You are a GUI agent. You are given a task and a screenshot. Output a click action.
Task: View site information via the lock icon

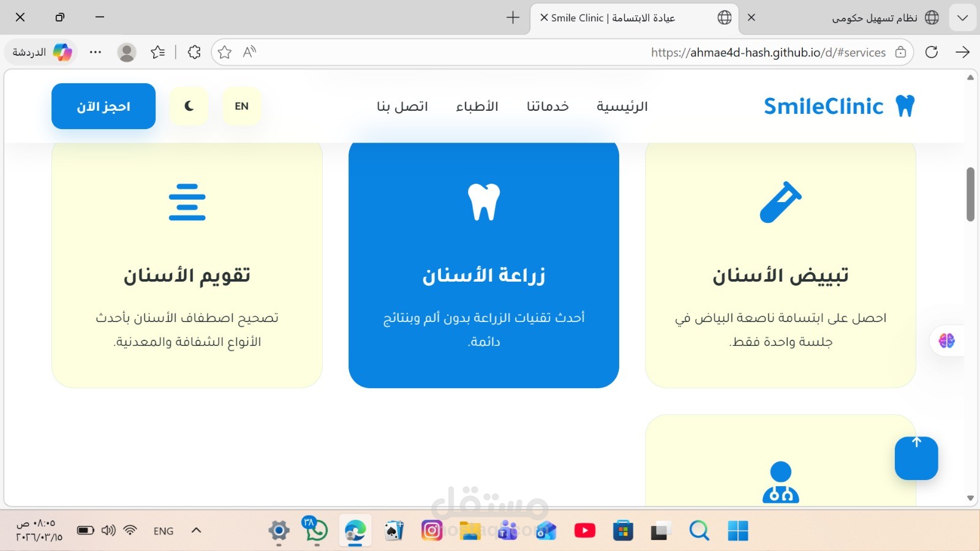pos(901,52)
